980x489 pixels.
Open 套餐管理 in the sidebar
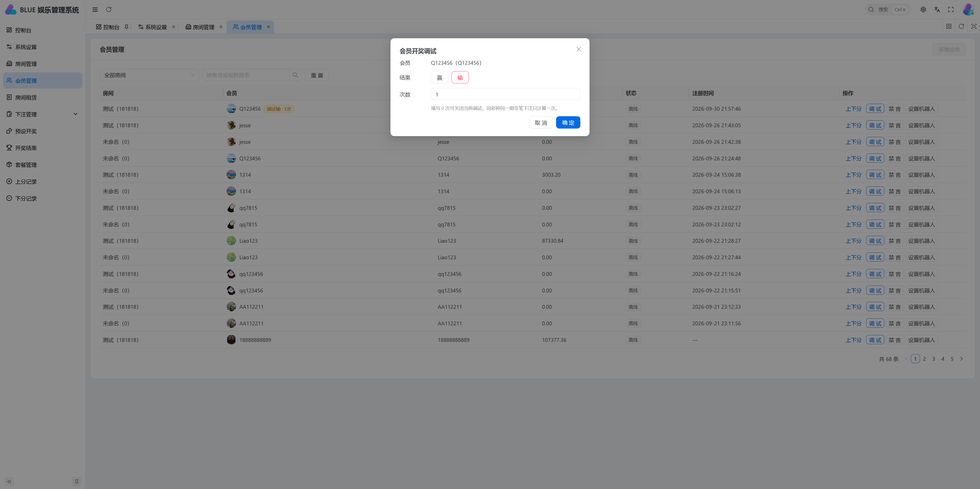[x=43, y=165]
